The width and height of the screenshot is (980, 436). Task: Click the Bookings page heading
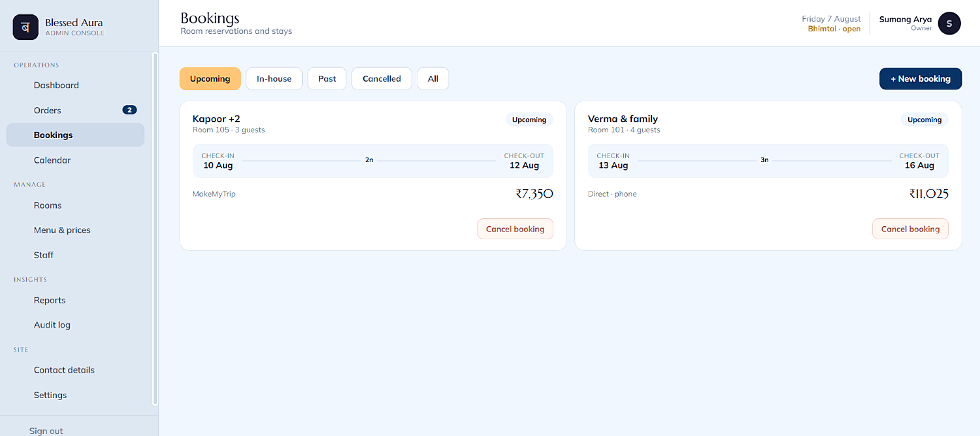click(x=210, y=18)
